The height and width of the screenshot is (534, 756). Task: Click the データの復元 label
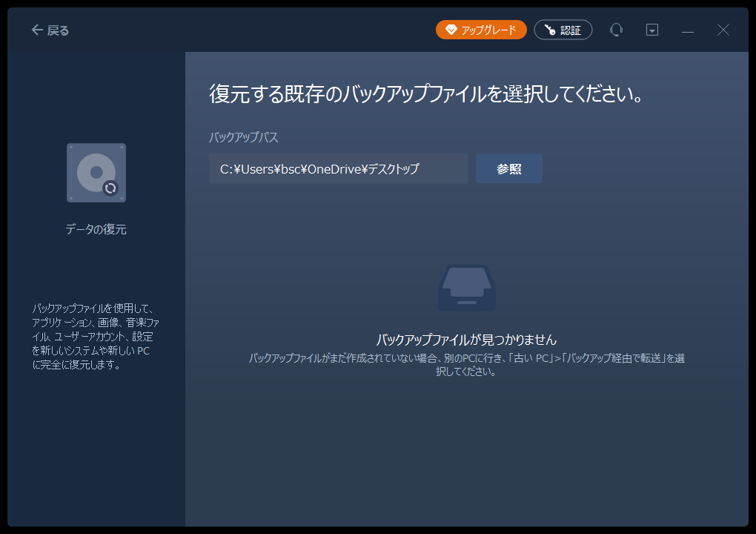96,229
